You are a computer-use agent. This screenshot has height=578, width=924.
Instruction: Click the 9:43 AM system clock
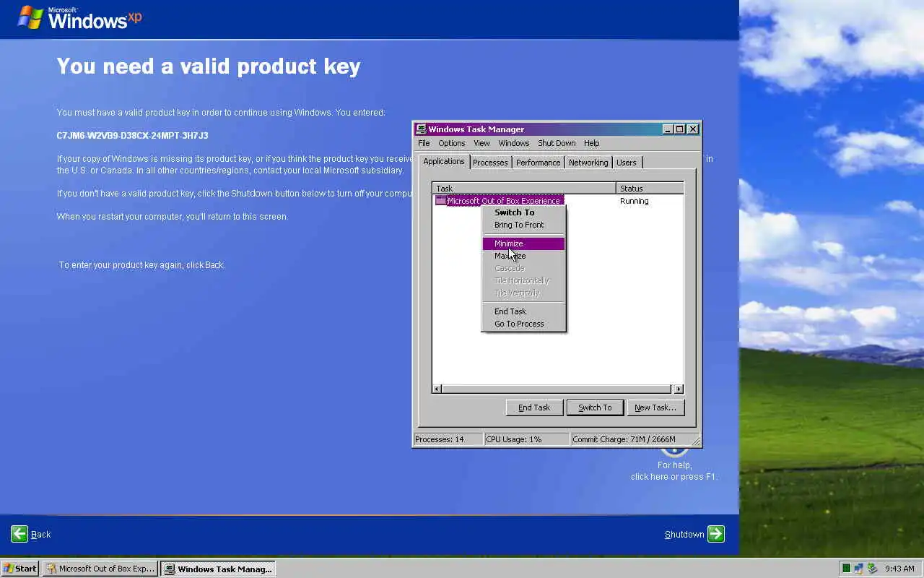[x=899, y=569]
